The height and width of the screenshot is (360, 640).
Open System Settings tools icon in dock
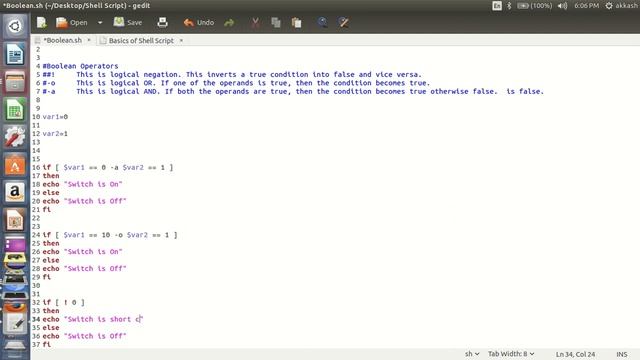pyautogui.click(x=15, y=137)
